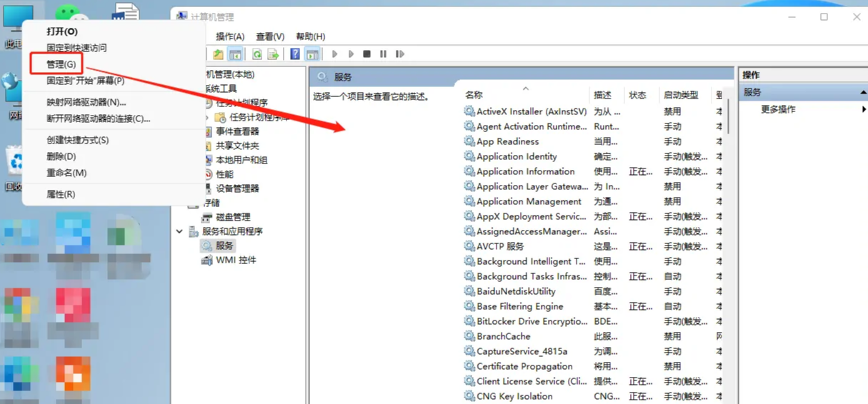Click gear icon beside AVCTP 服务
This screenshot has width=868, height=404.
469,246
